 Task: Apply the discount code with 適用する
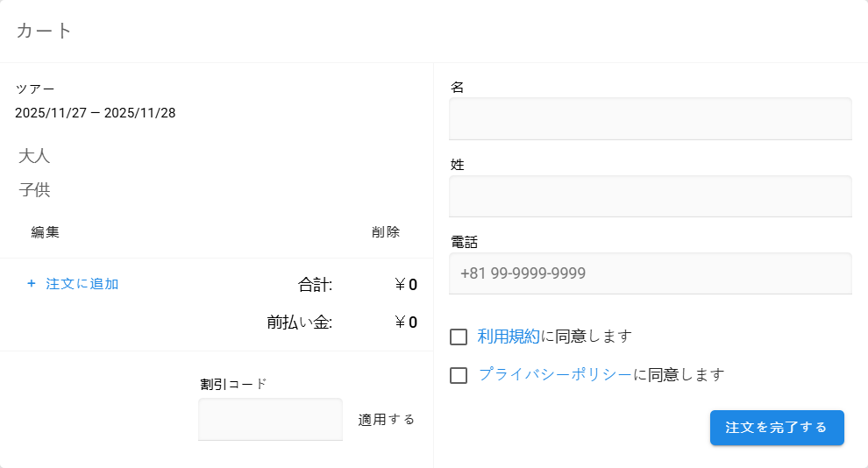point(387,420)
